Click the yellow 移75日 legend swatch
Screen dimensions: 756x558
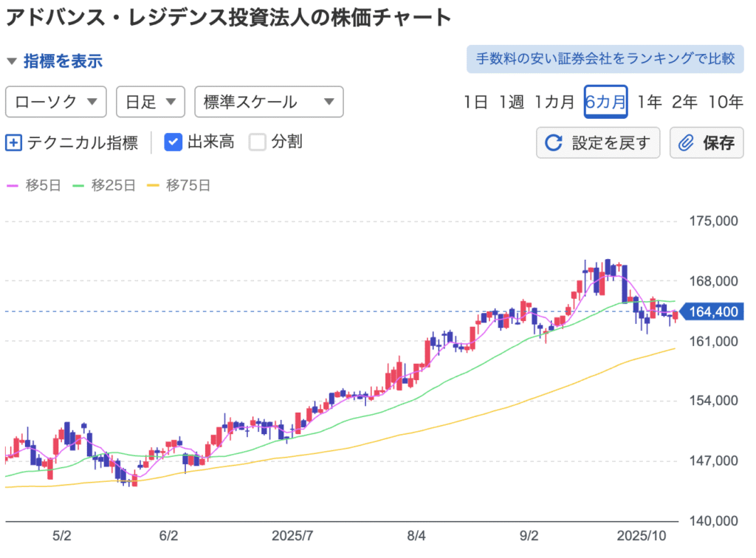pyautogui.click(x=154, y=186)
